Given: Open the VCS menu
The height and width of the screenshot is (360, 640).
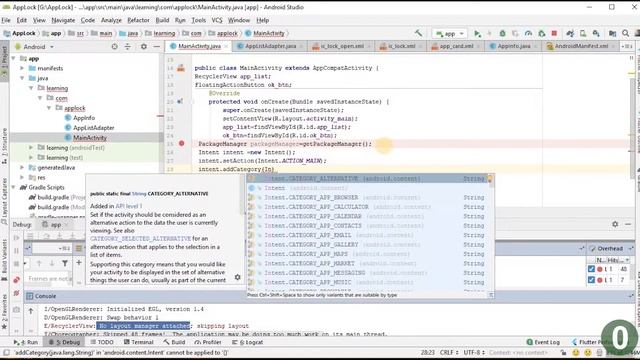Looking at the screenshot, I should click(217, 20).
